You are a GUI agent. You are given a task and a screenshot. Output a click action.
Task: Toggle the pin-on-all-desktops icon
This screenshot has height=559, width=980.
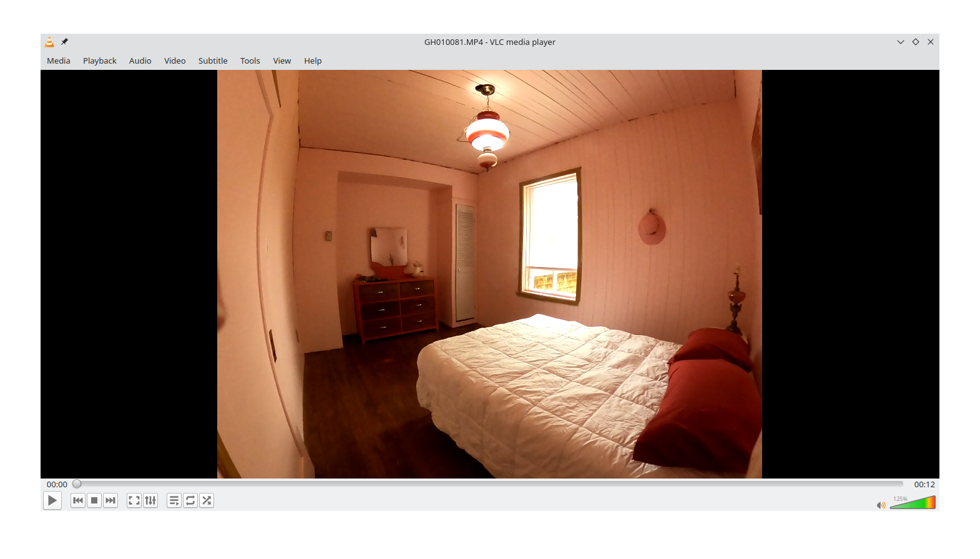point(64,42)
